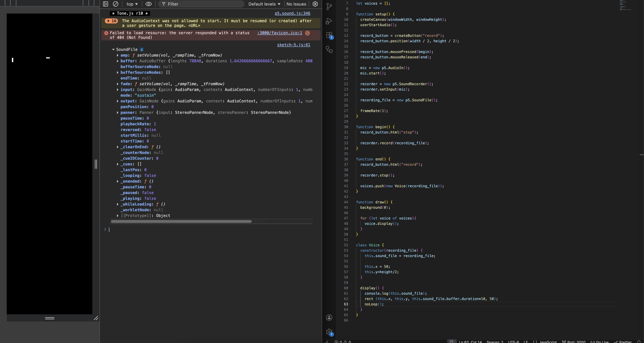The image size is (644, 343).
Task: Toggle the live expression eye icon
Action: 148,4
